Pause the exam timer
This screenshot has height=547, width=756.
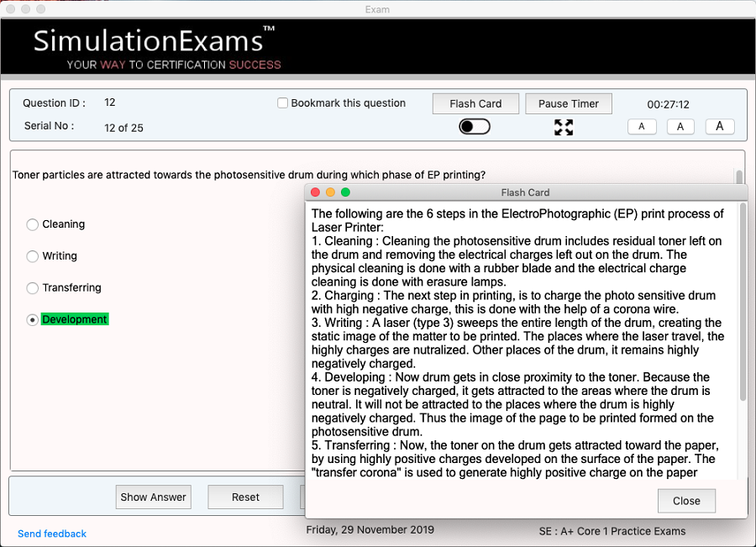click(x=569, y=103)
